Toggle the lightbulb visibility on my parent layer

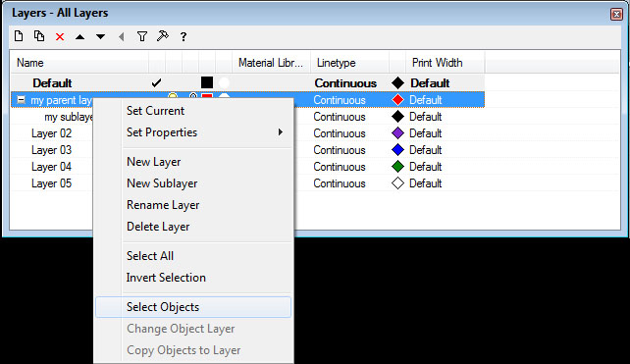[x=173, y=95]
